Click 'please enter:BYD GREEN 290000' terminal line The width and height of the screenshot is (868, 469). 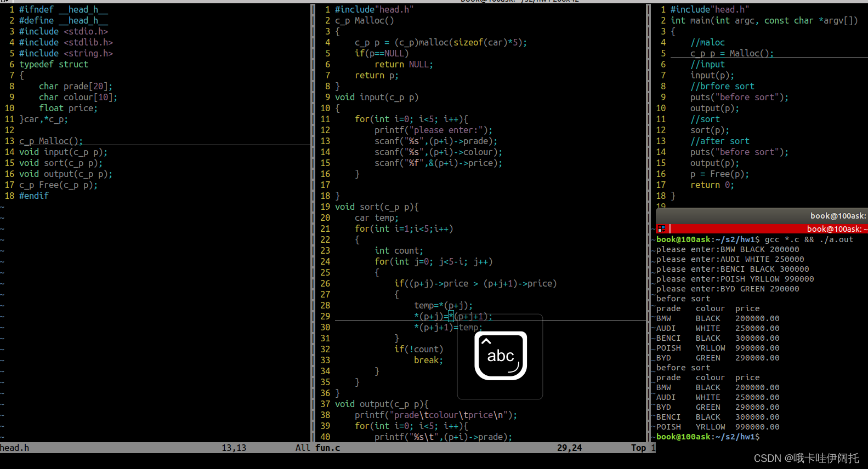tap(728, 289)
